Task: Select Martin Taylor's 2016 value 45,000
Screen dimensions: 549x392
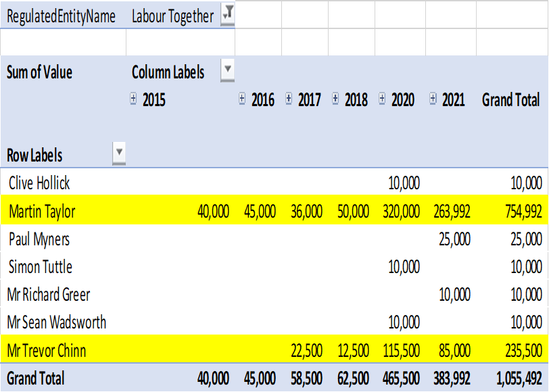Action: (260, 212)
